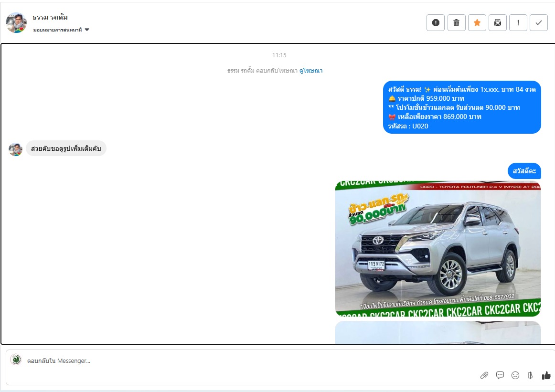Click page avatar beside reply field
The image size is (555, 392).
point(16,360)
